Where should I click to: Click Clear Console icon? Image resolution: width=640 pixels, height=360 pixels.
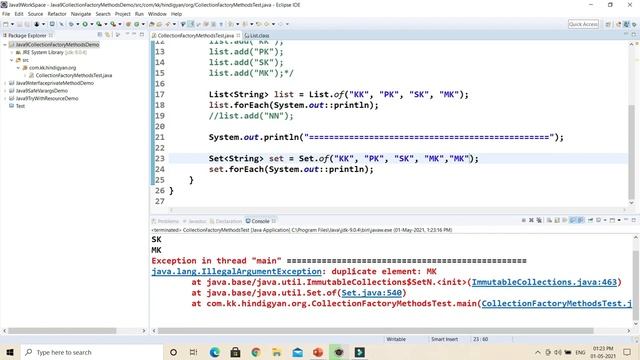click(x=549, y=220)
